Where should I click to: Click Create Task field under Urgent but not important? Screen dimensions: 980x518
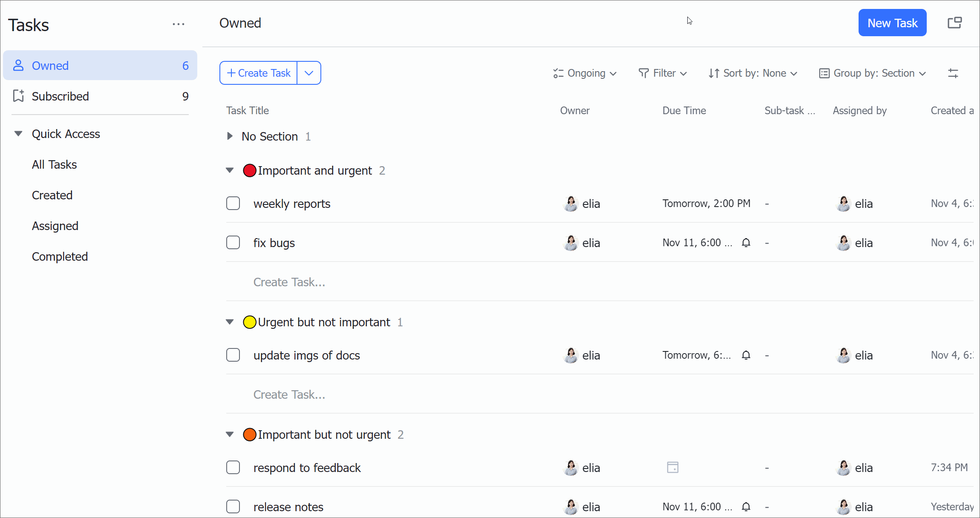point(289,394)
